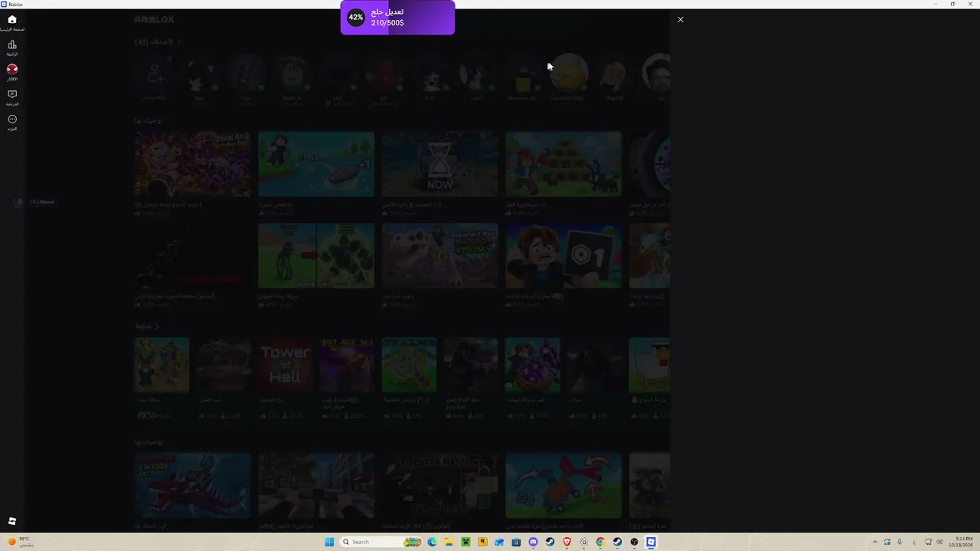Open the Tower of Hell game thumbnail
This screenshot has height=551, width=980.
point(285,365)
